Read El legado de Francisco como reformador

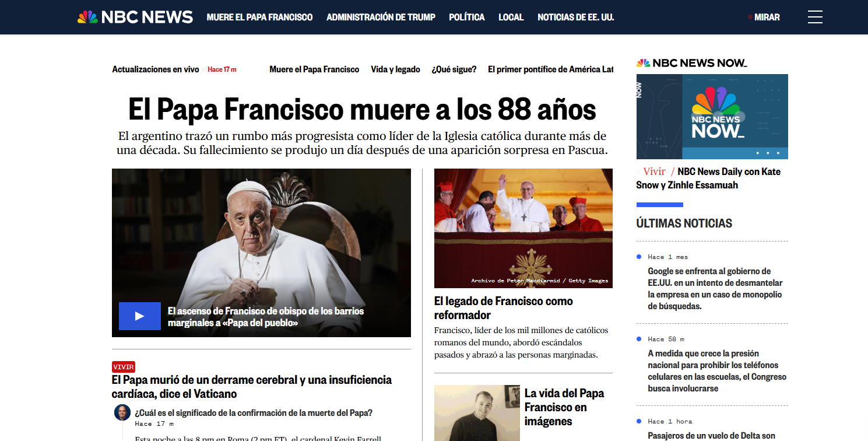(503, 308)
